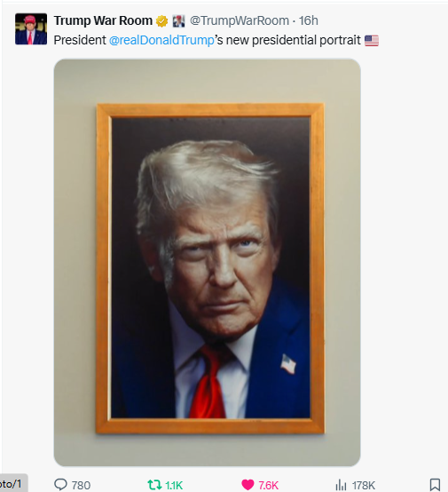448x492 pixels.
Task: Click the 'new presidential portrait' tweet text
Action: pyautogui.click(x=293, y=40)
